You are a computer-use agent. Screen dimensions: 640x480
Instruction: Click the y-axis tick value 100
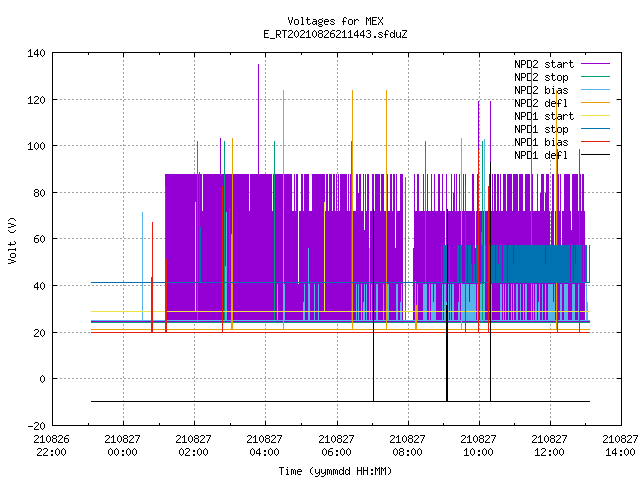pos(36,146)
